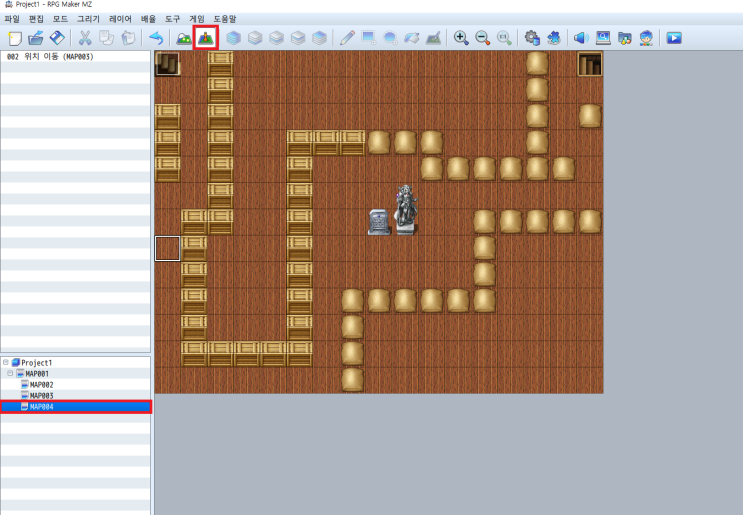Click the staircase tile without an event

(x=590, y=64)
